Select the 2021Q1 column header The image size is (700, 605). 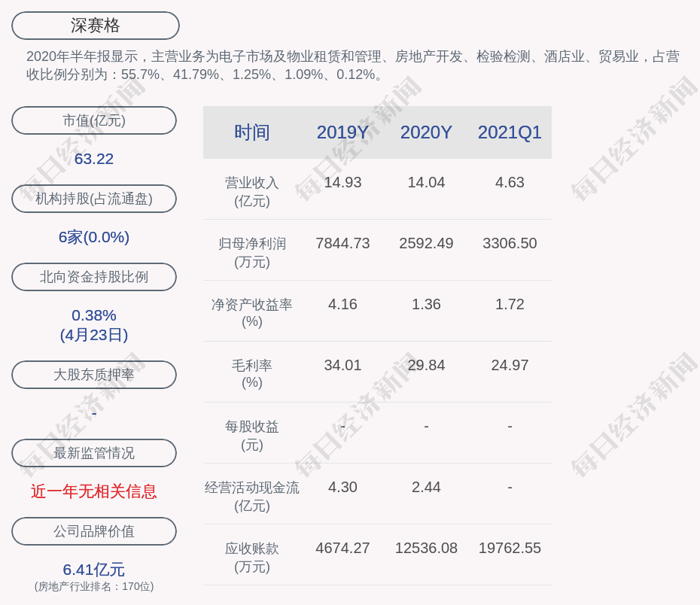pyautogui.click(x=510, y=132)
